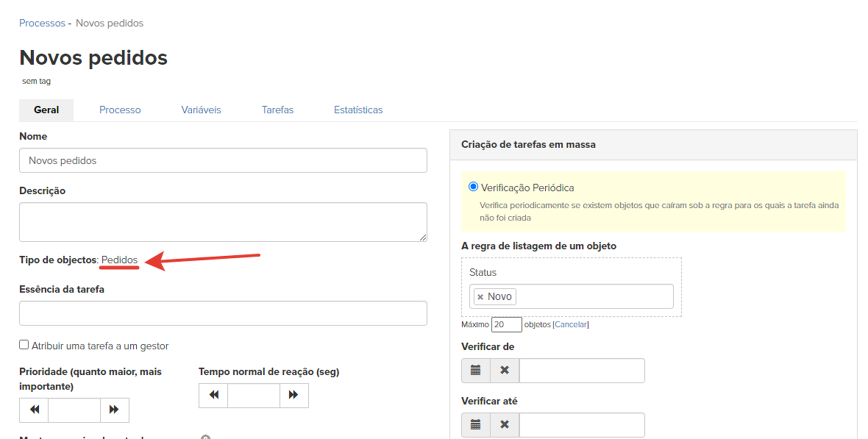Click the Priority increase double-arrow icon
Viewport: 868px width, 439px height.
tap(114, 410)
